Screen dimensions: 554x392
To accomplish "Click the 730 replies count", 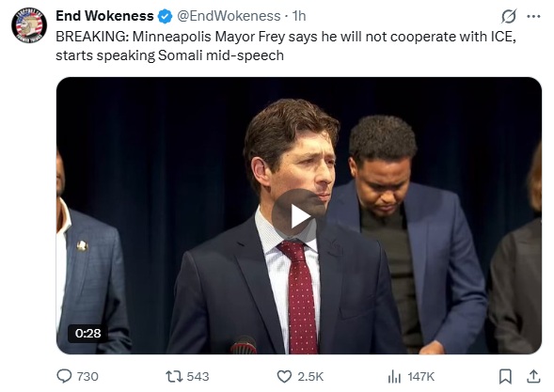I will (x=87, y=377).
